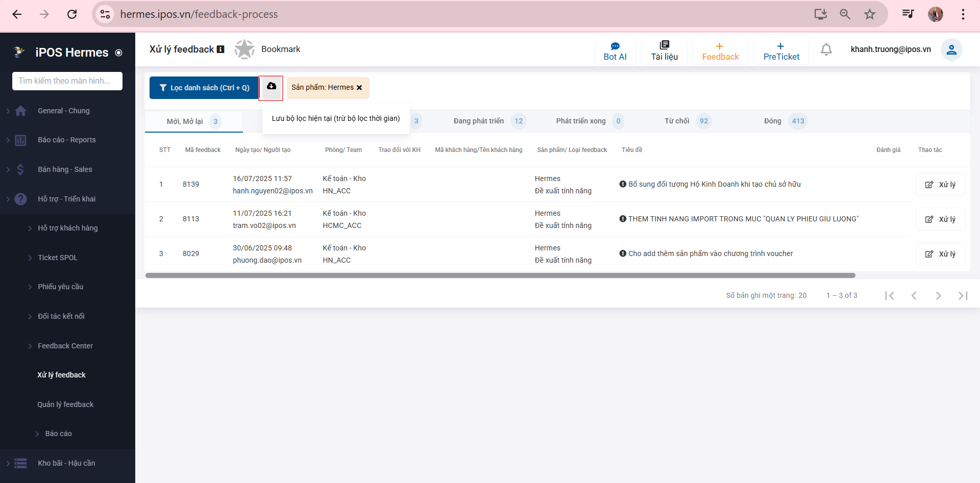The height and width of the screenshot is (483, 980).
Task: Go to last page of results
Action: pos(963,296)
